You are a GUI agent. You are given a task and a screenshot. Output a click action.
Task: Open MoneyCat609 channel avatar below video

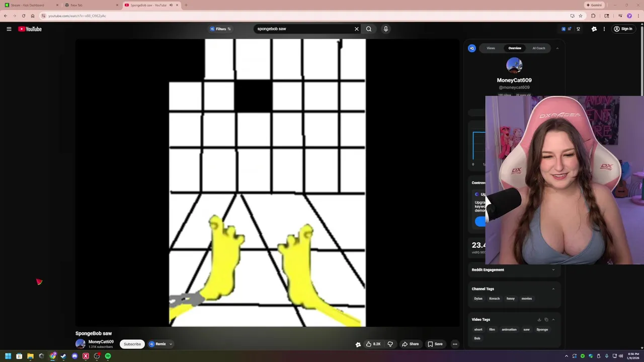click(80, 344)
